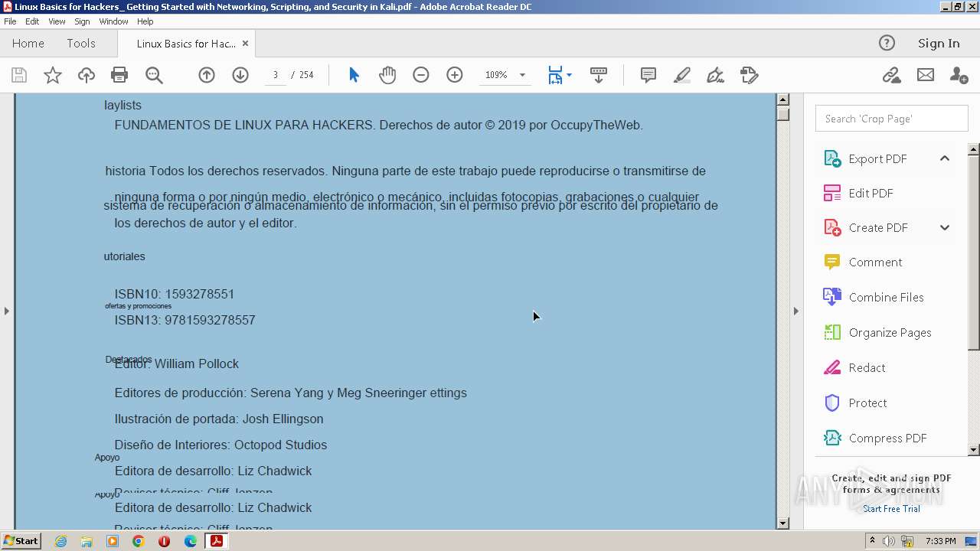Select the Highlight text tool
Screen dimensions: 980x551
coord(682,75)
